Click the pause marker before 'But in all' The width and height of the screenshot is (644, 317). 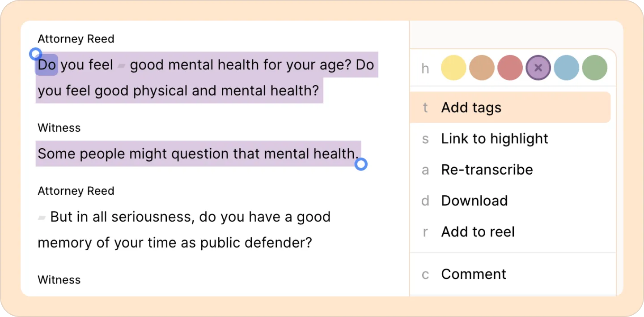pos(42,218)
